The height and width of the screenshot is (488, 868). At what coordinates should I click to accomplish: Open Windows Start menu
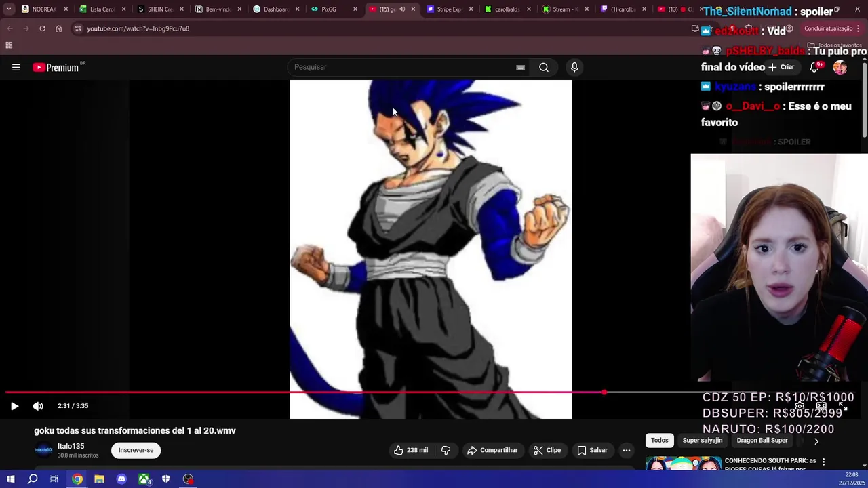click(10, 479)
